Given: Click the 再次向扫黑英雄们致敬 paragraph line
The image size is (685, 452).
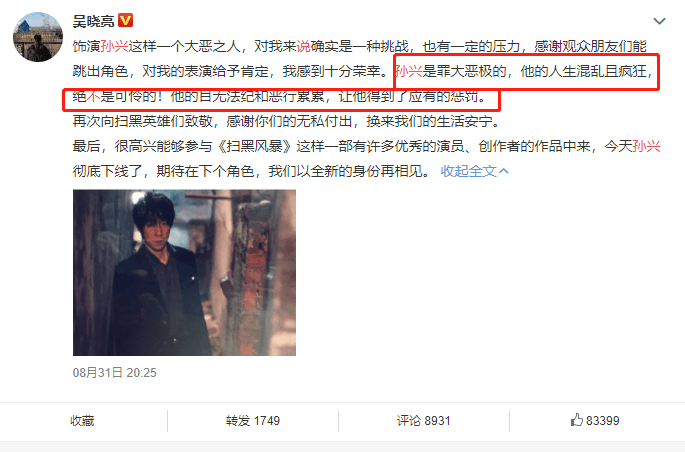Looking at the screenshot, I should coord(286,121).
